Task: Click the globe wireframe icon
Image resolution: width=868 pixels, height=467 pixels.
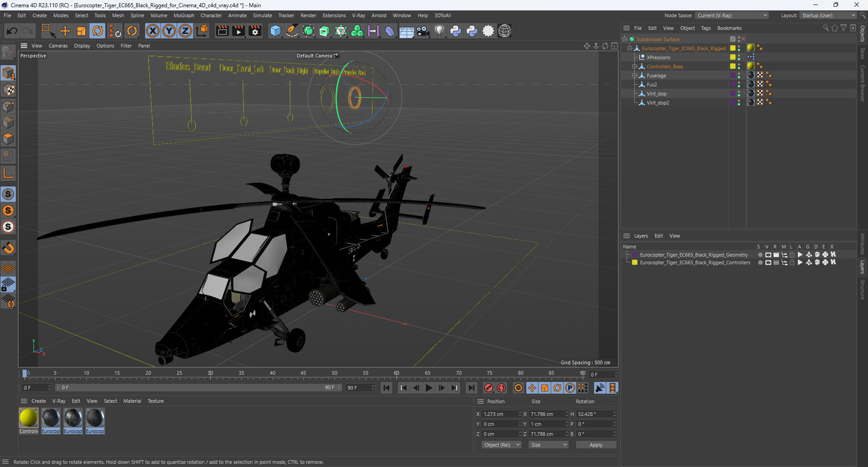Action: [x=505, y=31]
